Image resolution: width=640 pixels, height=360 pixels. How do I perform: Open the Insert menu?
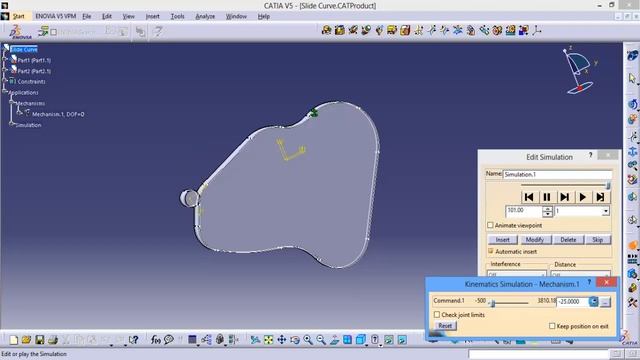(152, 16)
